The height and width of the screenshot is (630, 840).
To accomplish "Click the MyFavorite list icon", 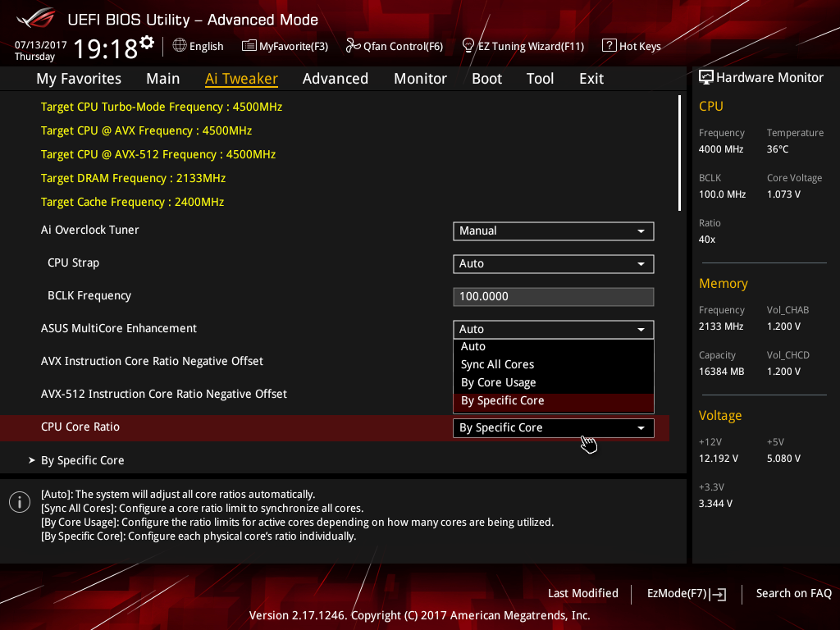I will [x=249, y=46].
